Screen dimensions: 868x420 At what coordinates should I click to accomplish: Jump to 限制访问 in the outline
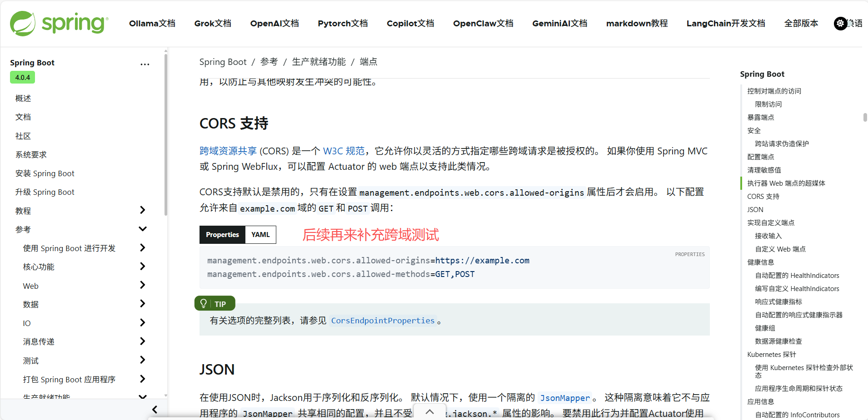(768, 104)
